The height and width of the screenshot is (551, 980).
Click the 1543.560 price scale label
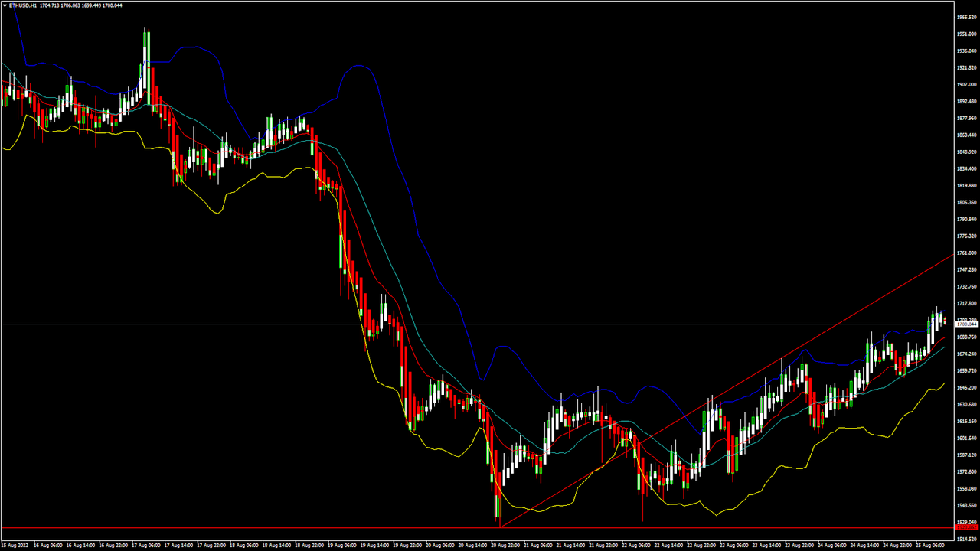pyautogui.click(x=967, y=505)
